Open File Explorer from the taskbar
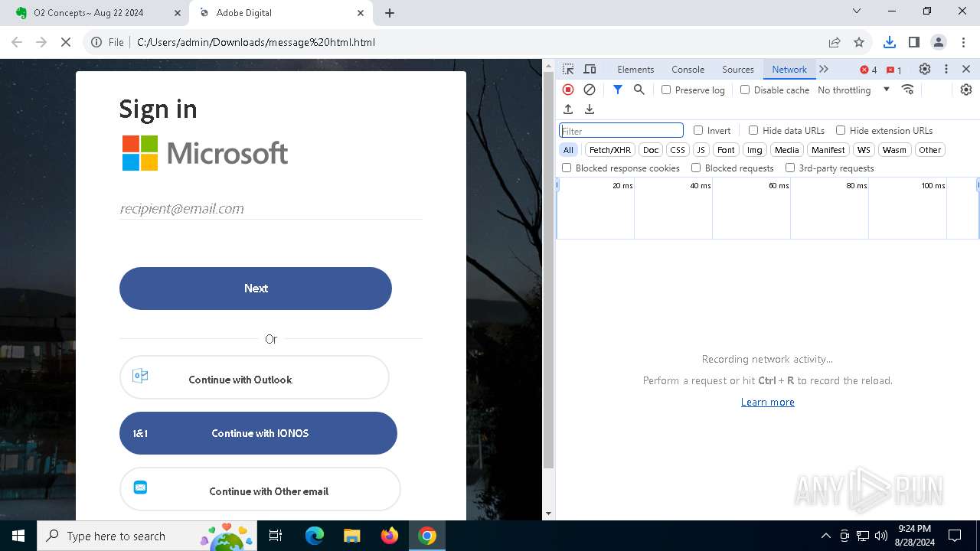 pyautogui.click(x=352, y=536)
